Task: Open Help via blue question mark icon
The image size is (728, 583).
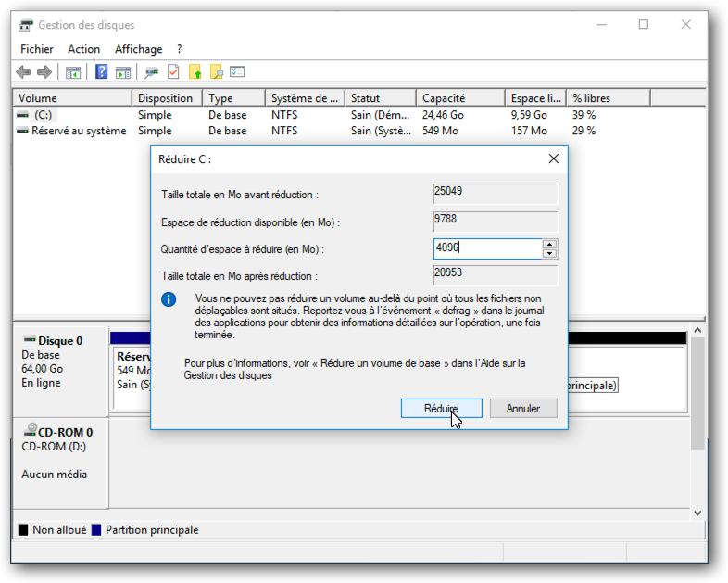Action: pos(101,72)
